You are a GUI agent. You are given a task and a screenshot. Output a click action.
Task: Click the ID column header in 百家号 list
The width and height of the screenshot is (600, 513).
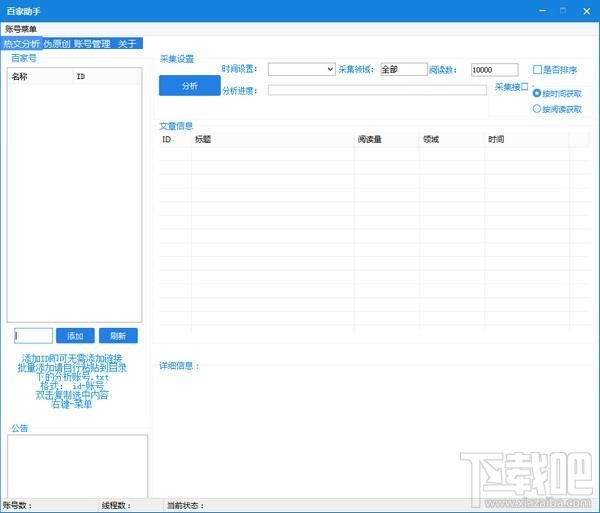(105, 77)
